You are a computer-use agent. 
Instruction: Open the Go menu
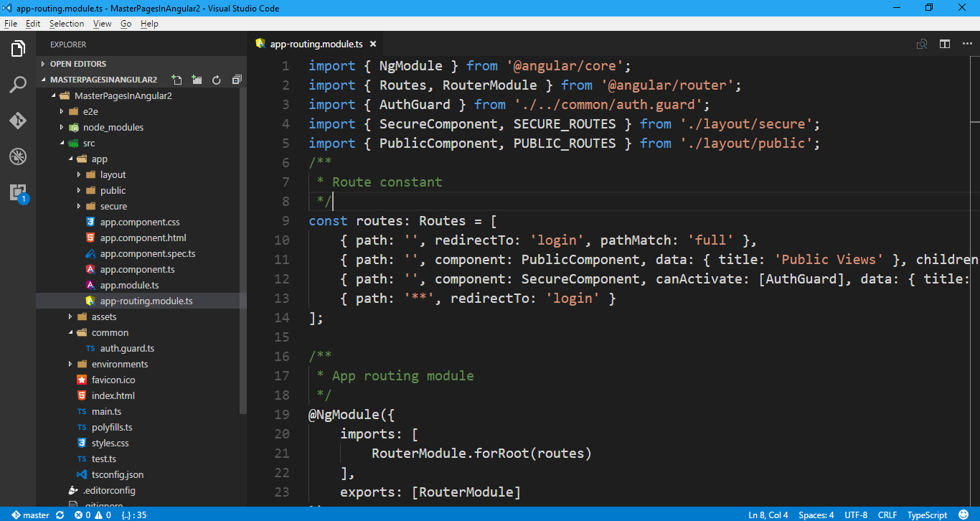tap(126, 24)
